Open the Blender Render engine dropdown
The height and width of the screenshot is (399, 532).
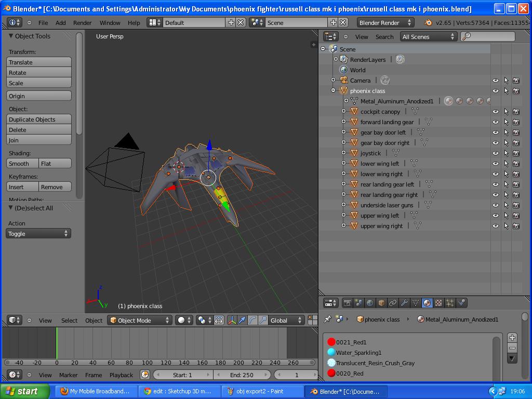click(385, 22)
